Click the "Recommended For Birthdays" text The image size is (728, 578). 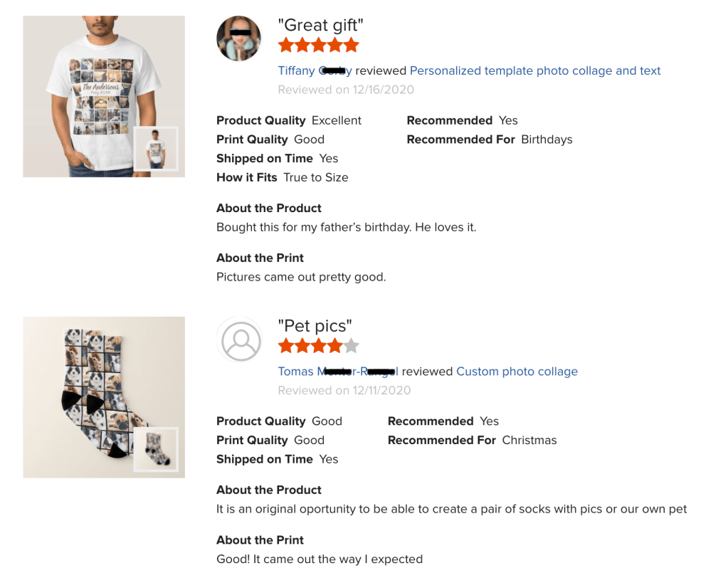[x=489, y=140]
